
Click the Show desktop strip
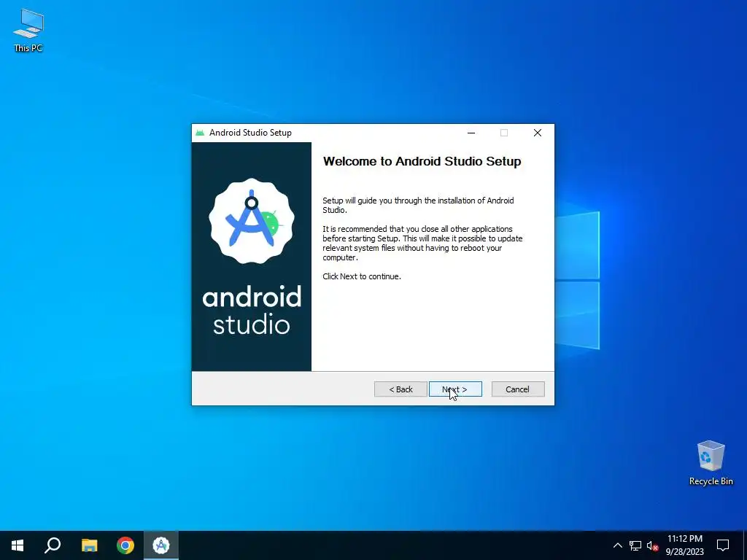click(x=745, y=545)
